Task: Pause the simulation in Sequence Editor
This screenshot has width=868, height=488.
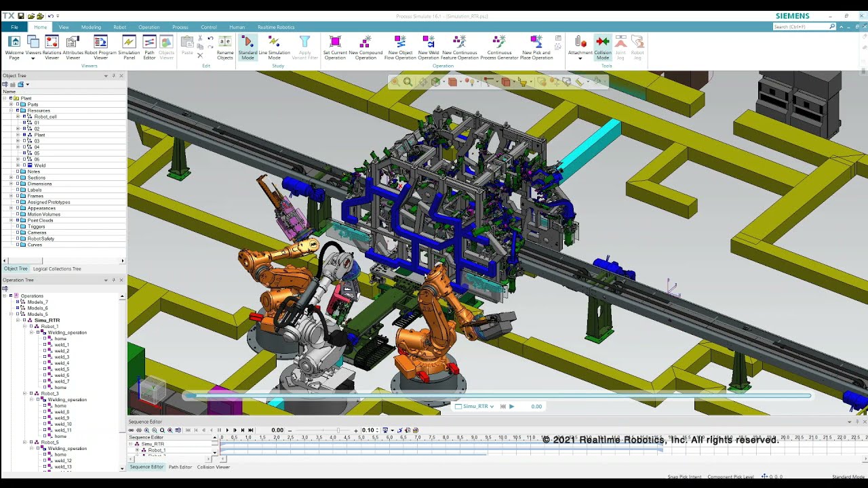Action: coord(219,430)
